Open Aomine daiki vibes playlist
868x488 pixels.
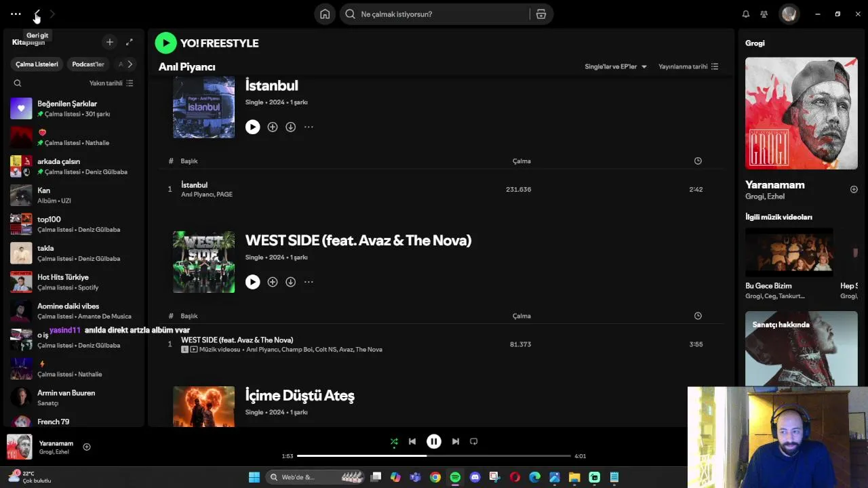(73, 311)
